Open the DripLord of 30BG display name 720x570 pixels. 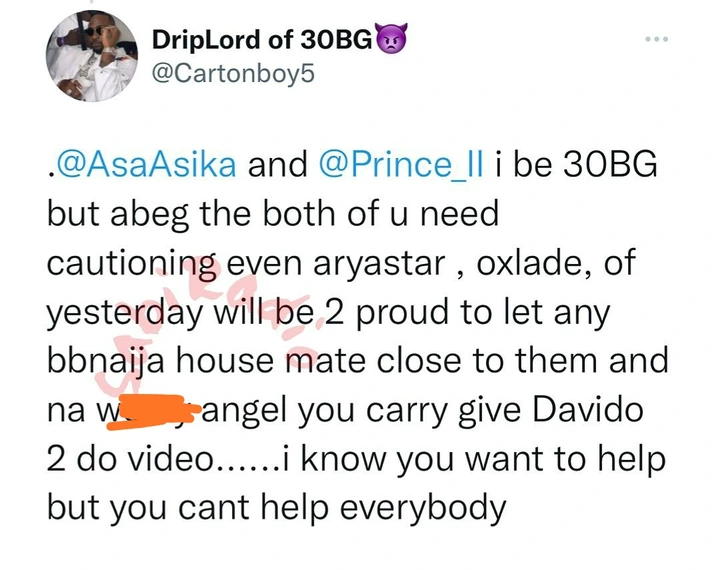click(262, 40)
